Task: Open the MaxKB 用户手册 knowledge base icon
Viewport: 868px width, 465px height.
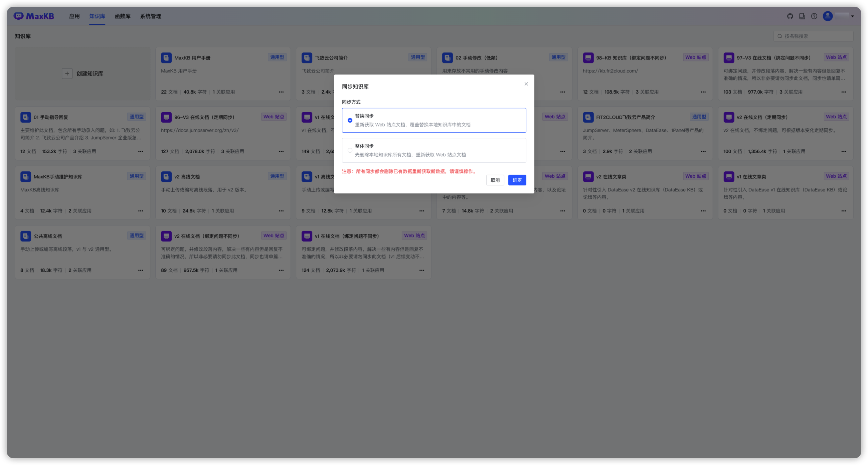Action: [x=166, y=57]
